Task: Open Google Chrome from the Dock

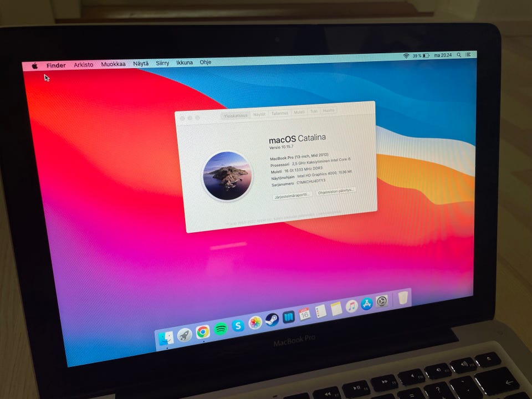Action: click(x=203, y=332)
